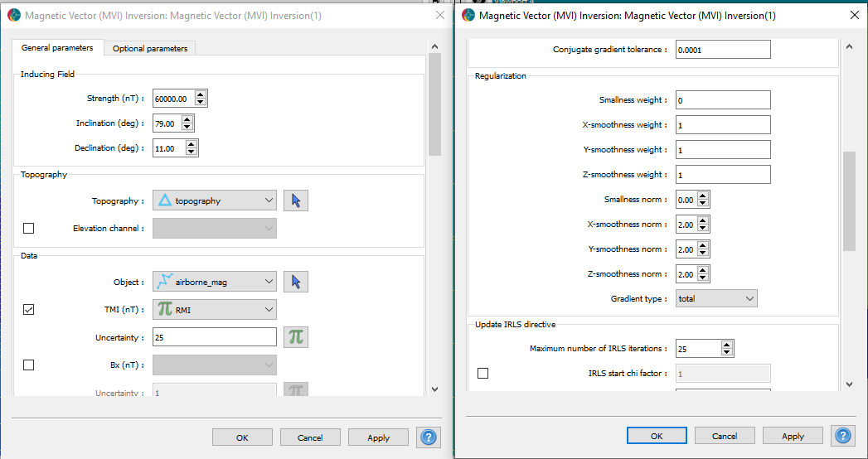Open the TMI channel RMI dropdown
Image resolution: width=868 pixels, height=459 pixels.
(214, 310)
